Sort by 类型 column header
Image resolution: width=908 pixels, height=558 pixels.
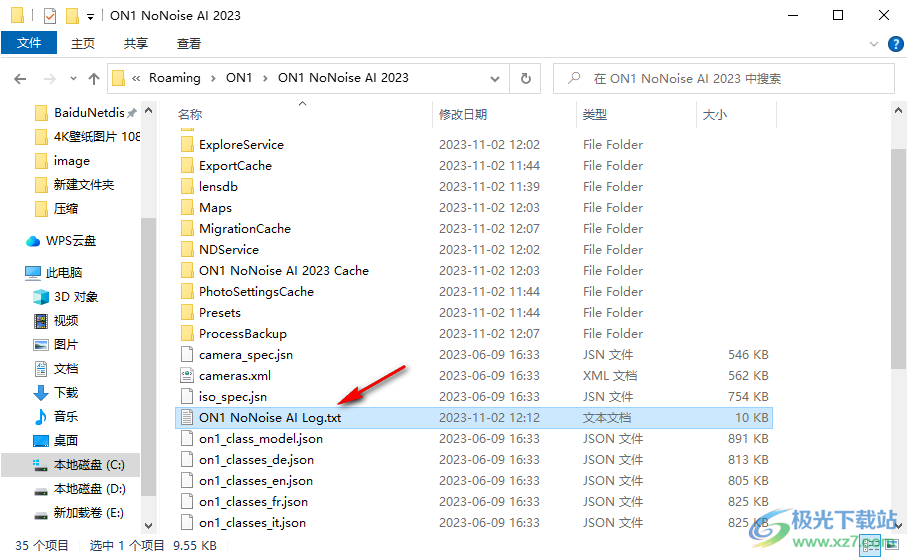point(595,115)
